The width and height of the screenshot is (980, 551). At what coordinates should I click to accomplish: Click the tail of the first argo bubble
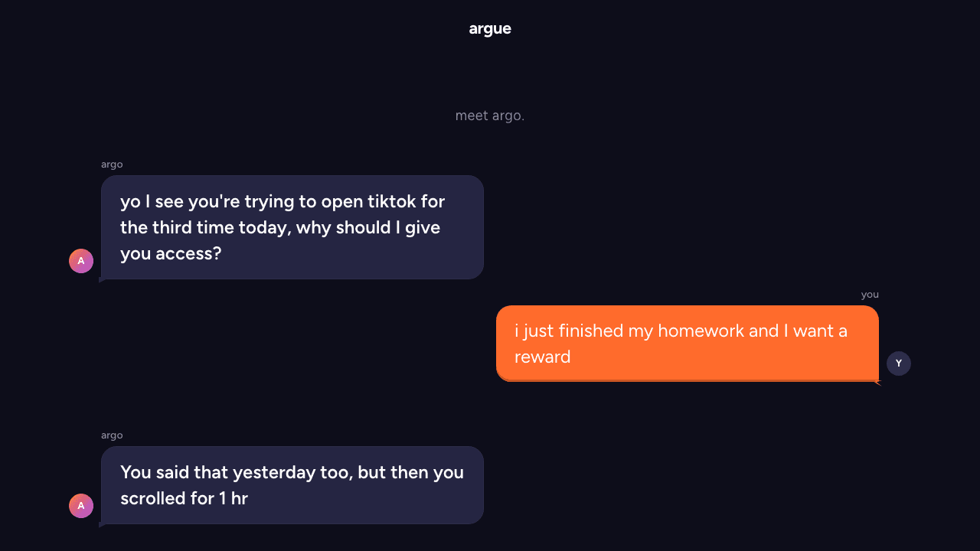tap(102, 281)
